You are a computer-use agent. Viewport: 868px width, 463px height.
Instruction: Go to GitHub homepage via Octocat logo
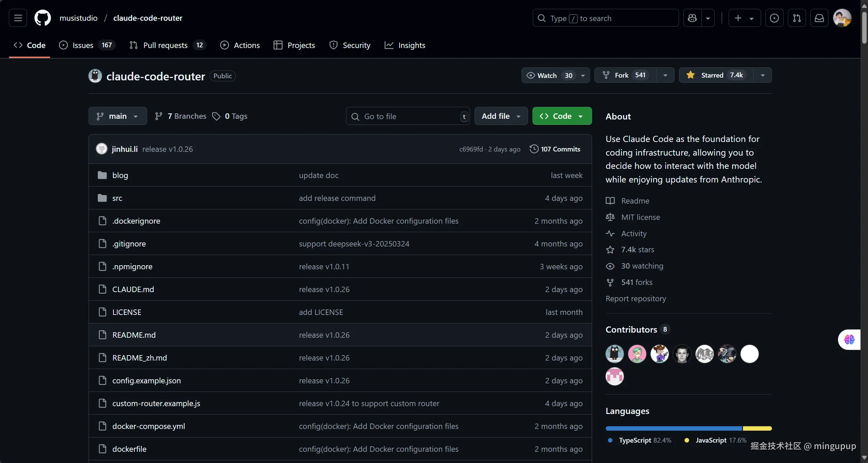pyautogui.click(x=43, y=18)
